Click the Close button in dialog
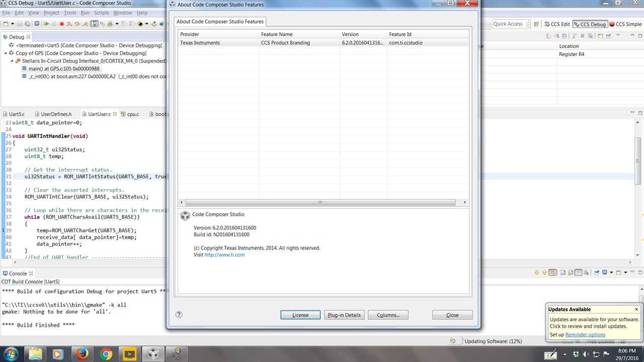This screenshot has width=644, height=362. [x=452, y=315]
